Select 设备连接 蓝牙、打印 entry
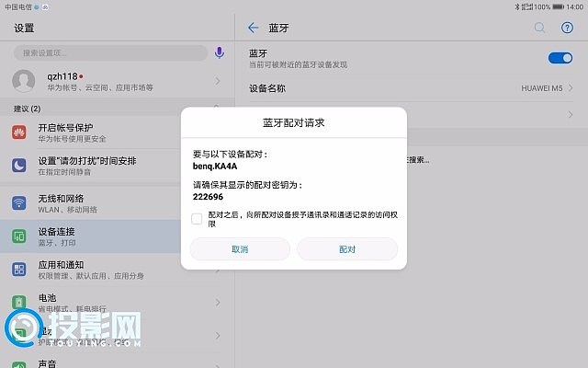 tap(90, 236)
